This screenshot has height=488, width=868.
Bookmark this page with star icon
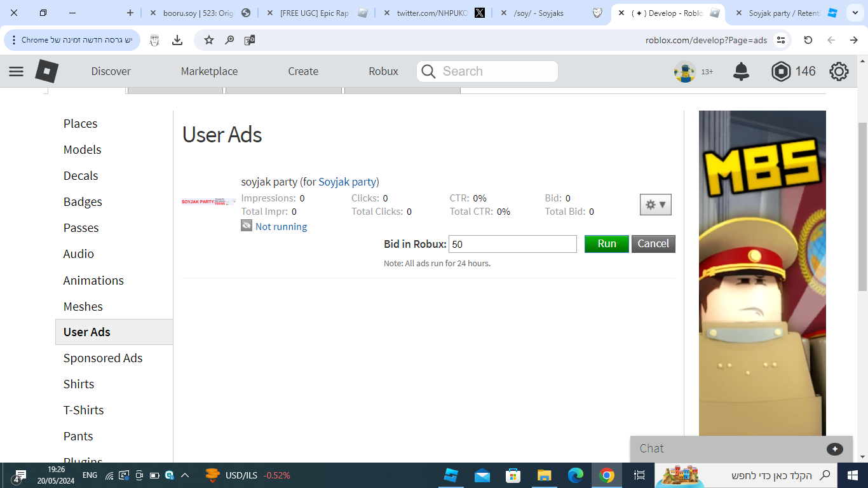pyautogui.click(x=208, y=40)
